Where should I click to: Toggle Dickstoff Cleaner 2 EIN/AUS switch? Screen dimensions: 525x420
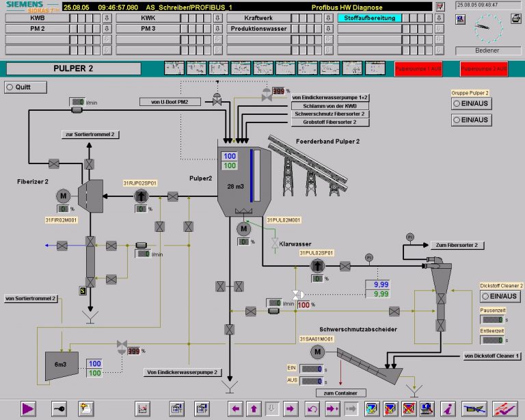tap(500, 296)
